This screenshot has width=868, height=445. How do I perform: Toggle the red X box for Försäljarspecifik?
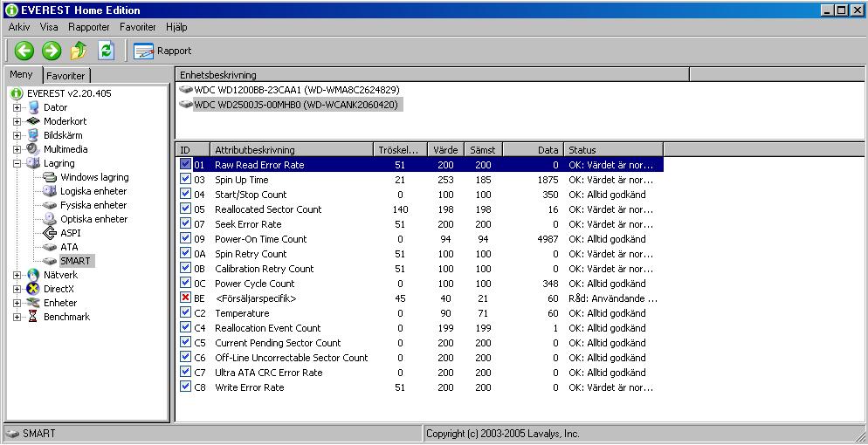(185, 298)
